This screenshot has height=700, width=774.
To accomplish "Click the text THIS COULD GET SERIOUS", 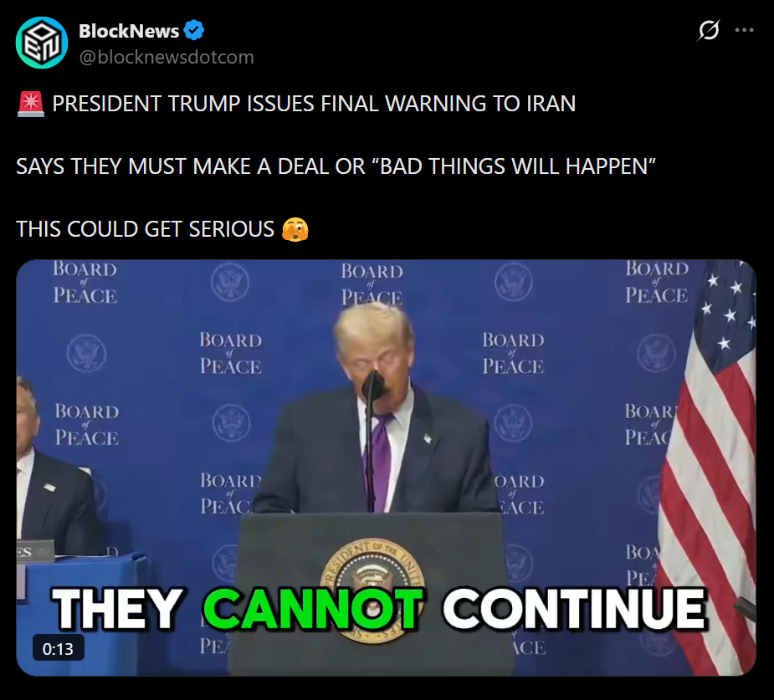I will pyautogui.click(x=145, y=229).
